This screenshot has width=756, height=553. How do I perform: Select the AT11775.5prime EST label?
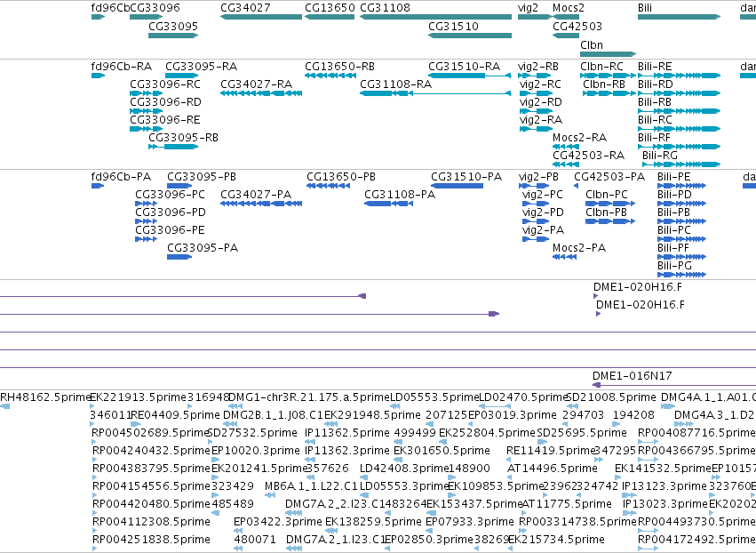[x=567, y=505]
